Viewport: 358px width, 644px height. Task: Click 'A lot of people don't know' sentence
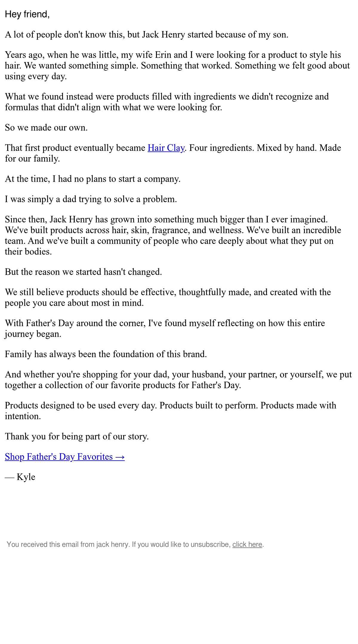coord(146,35)
